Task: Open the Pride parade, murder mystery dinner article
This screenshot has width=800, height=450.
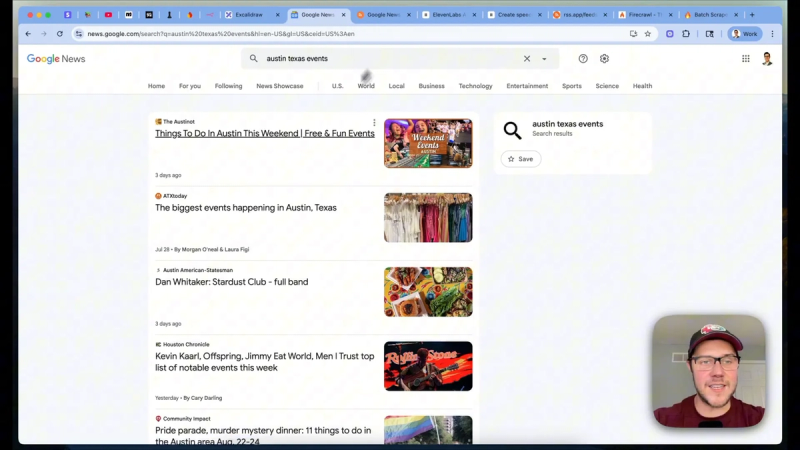Action: pyautogui.click(x=263, y=435)
